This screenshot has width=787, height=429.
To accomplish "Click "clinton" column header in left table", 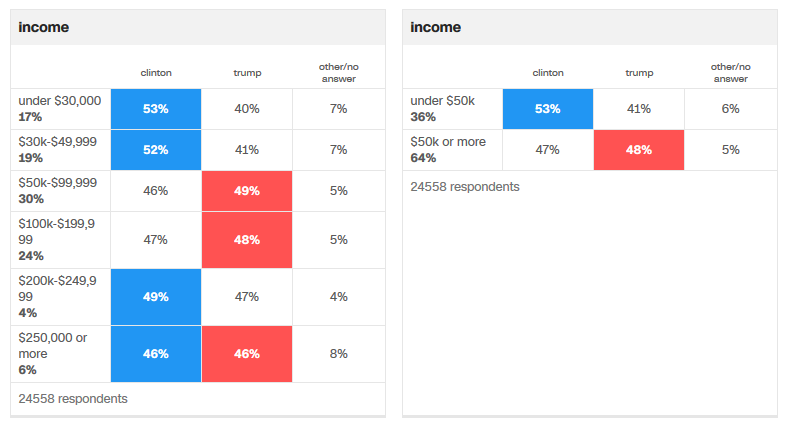I will pyautogui.click(x=155, y=73).
